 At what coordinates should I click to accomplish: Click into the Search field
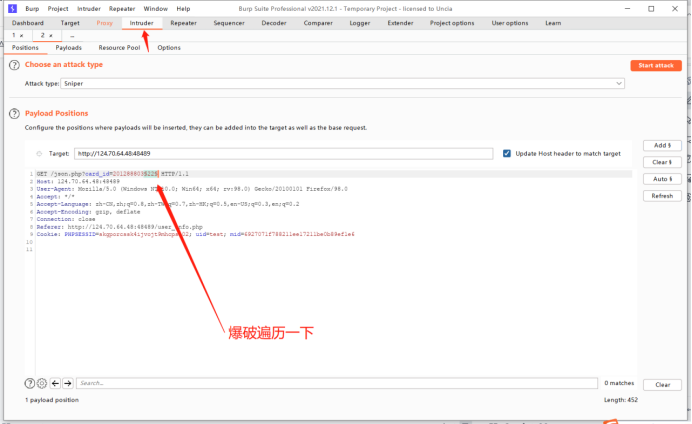(x=337, y=383)
